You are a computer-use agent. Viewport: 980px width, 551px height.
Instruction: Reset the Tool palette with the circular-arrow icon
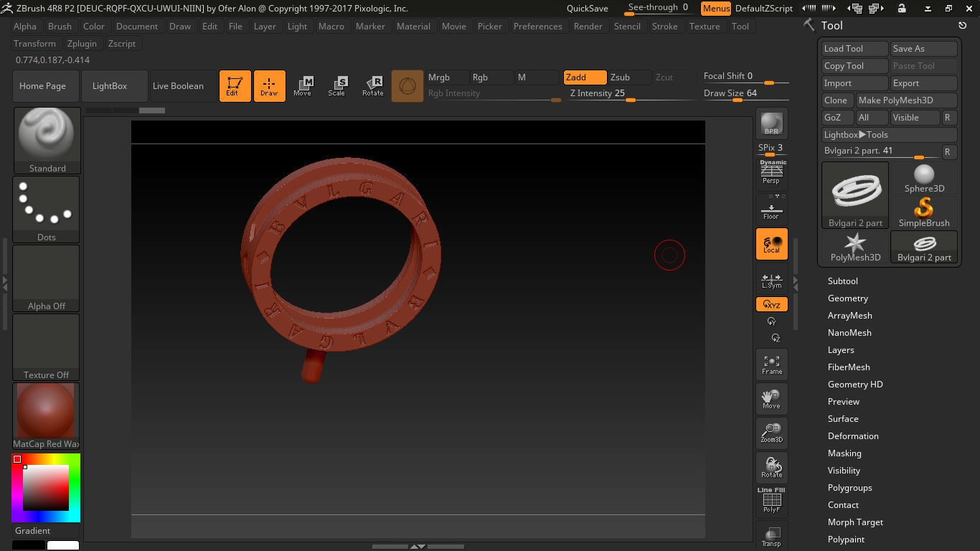coord(963,25)
